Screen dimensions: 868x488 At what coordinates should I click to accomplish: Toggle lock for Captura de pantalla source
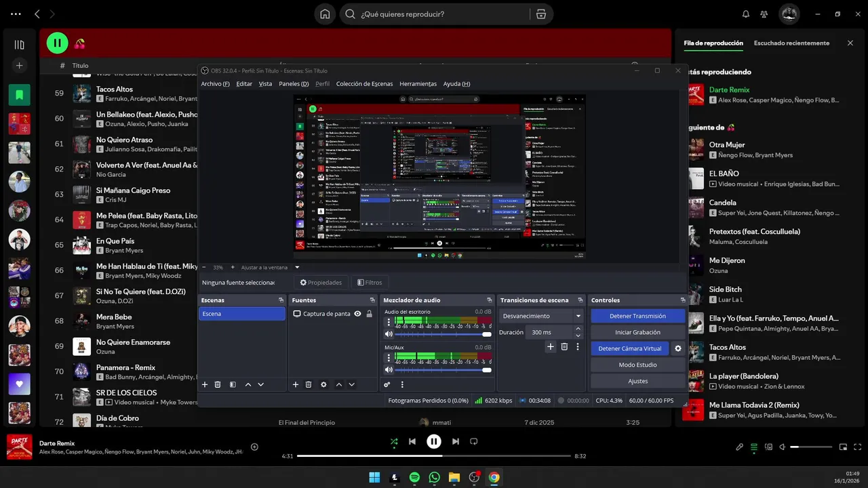(x=369, y=314)
